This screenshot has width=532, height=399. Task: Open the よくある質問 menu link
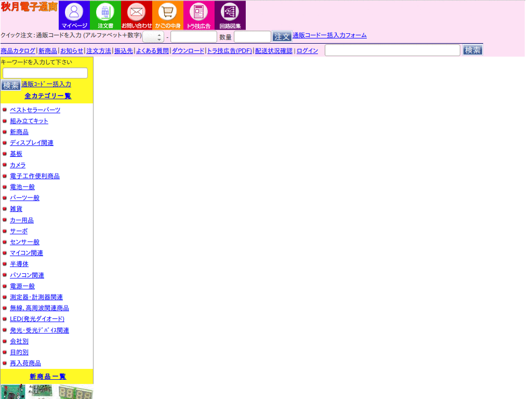click(x=152, y=51)
